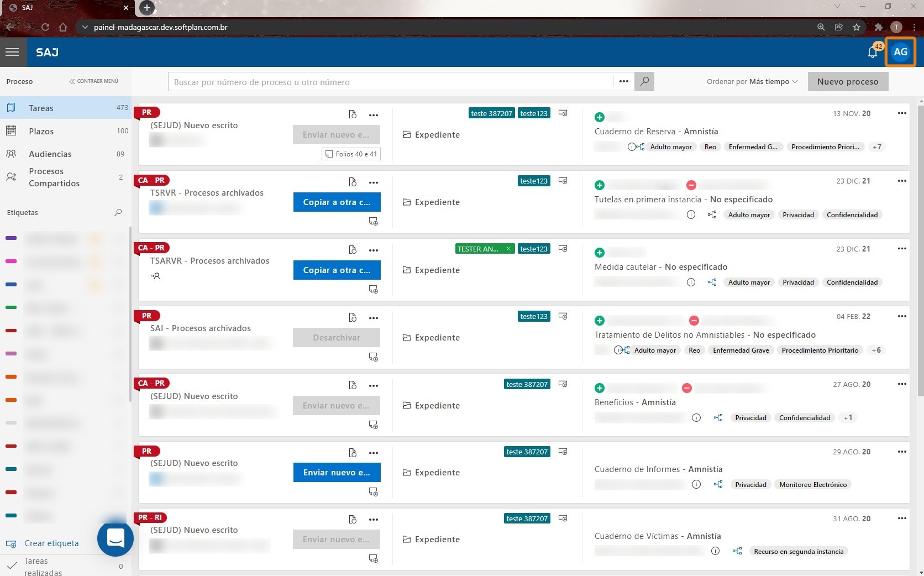Viewport: 924px width, 576px height.
Task: Click Copiar a otra c... on TSRVR row
Action: click(337, 202)
